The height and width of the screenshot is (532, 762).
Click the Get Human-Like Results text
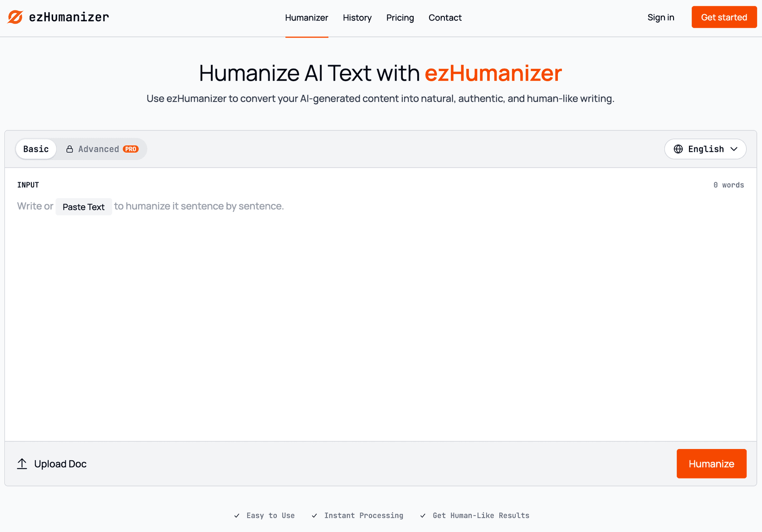point(481,516)
